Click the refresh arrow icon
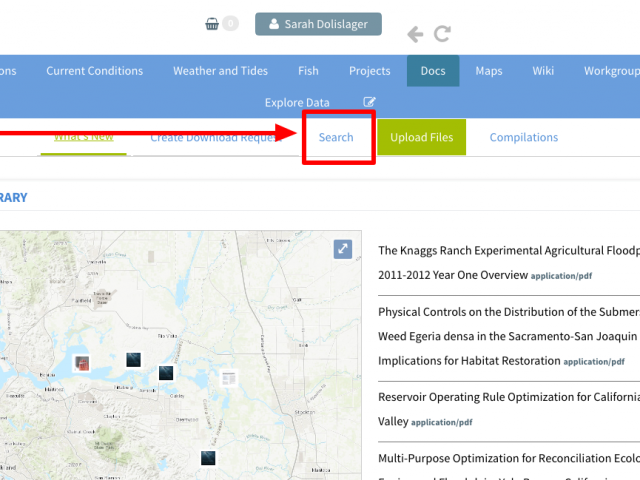 click(x=442, y=35)
